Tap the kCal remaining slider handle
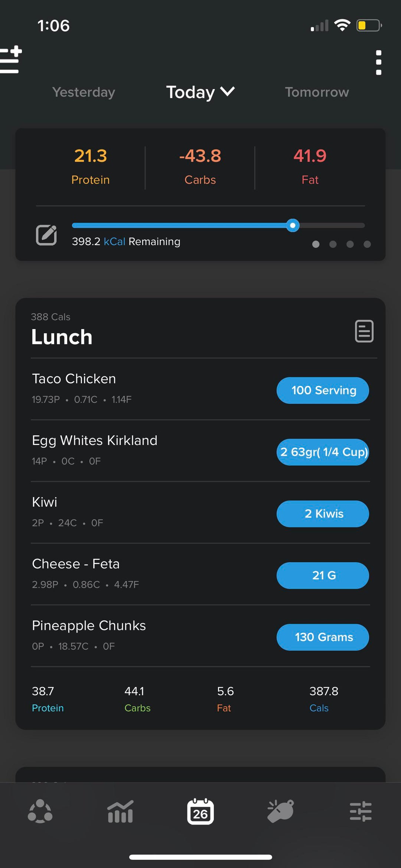 293,225
